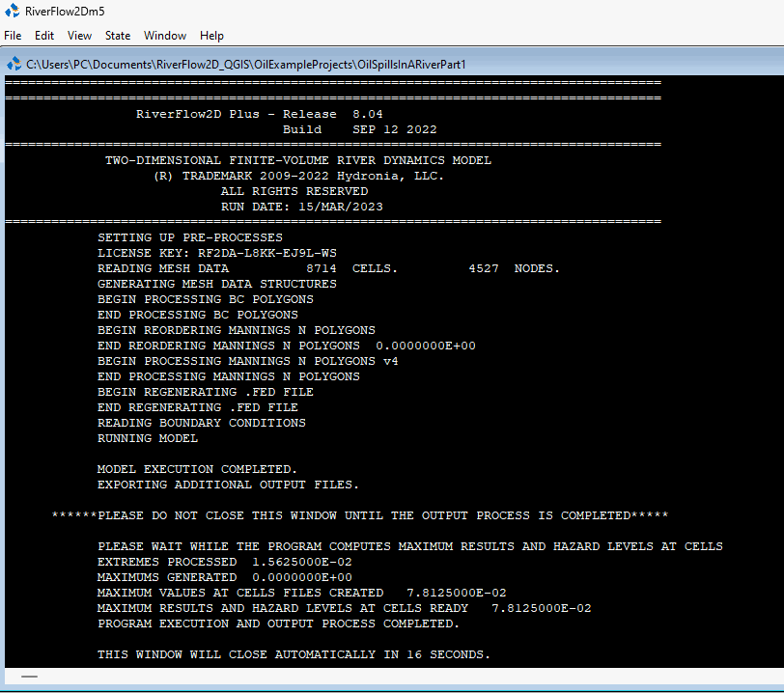Open the View menu
This screenshot has height=693, width=784.
click(x=79, y=36)
